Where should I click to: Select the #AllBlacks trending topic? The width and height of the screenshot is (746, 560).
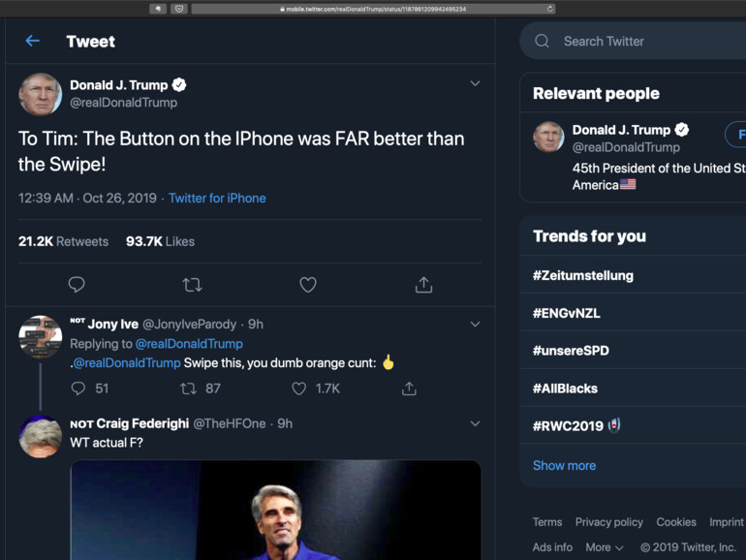[565, 389]
